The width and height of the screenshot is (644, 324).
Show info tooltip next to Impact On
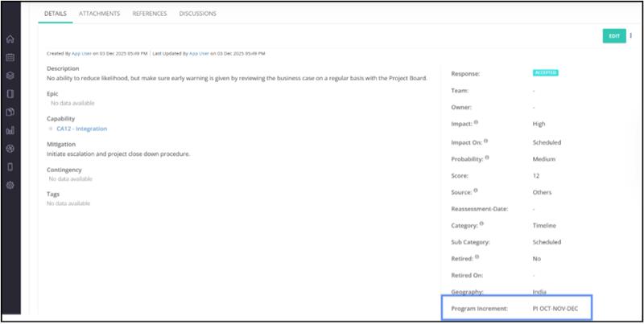click(486, 141)
